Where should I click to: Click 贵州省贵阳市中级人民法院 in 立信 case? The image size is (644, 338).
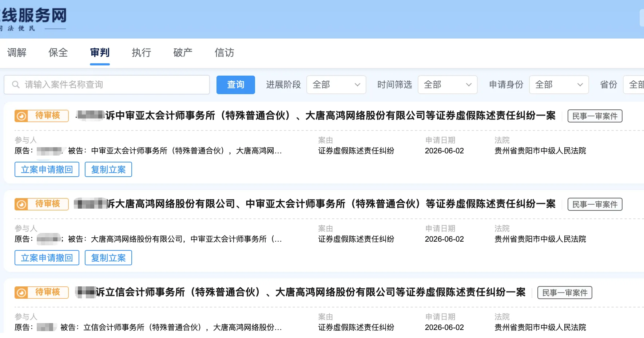coord(540,327)
